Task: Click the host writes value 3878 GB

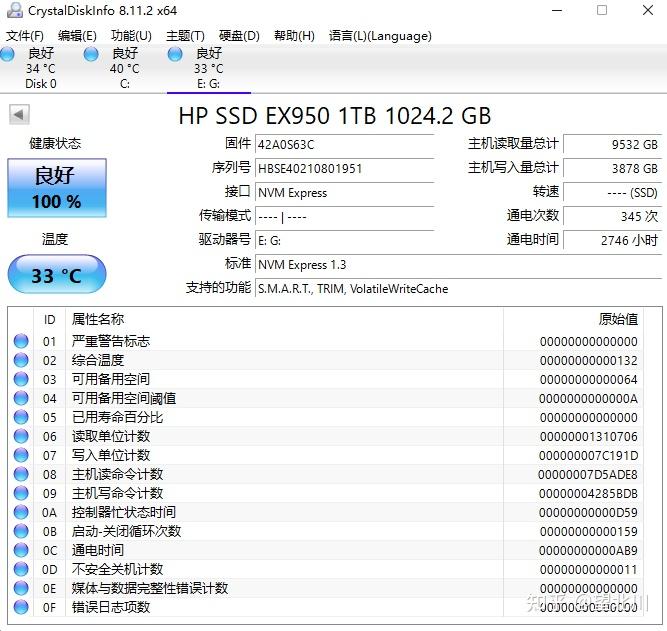Action: tap(613, 168)
